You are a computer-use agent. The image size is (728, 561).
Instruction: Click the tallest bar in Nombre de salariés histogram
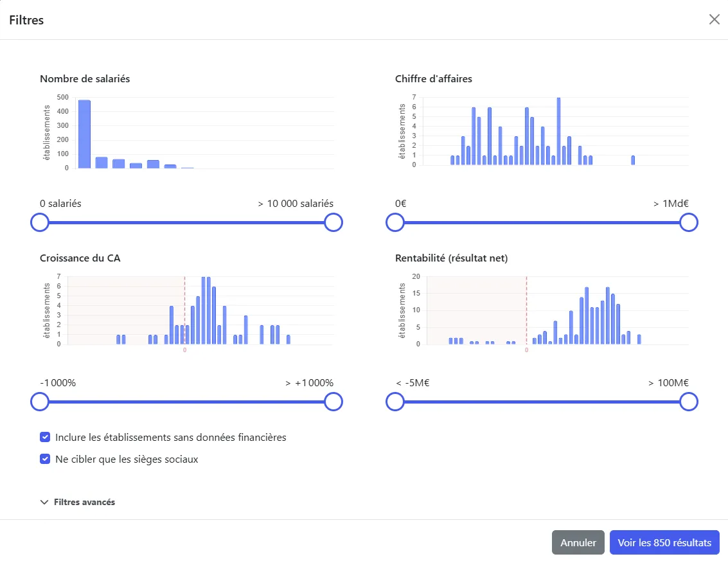tap(84, 135)
